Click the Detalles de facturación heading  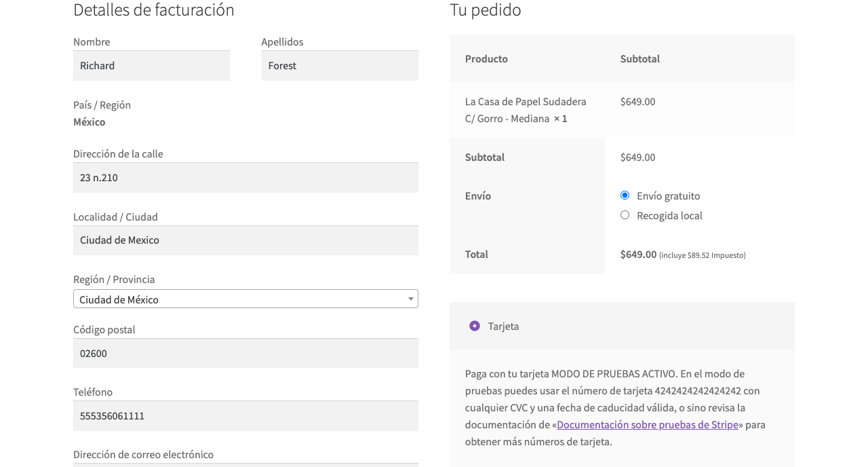(154, 10)
